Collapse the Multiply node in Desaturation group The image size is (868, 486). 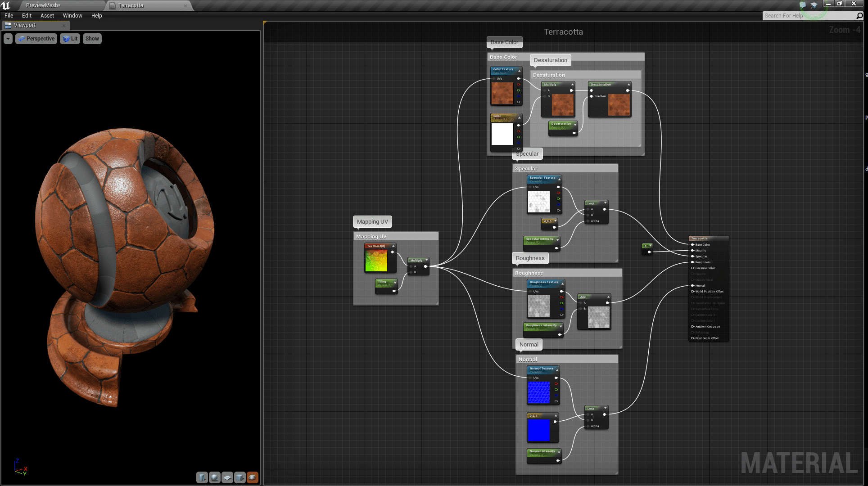pyautogui.click(x=572, y=85)
